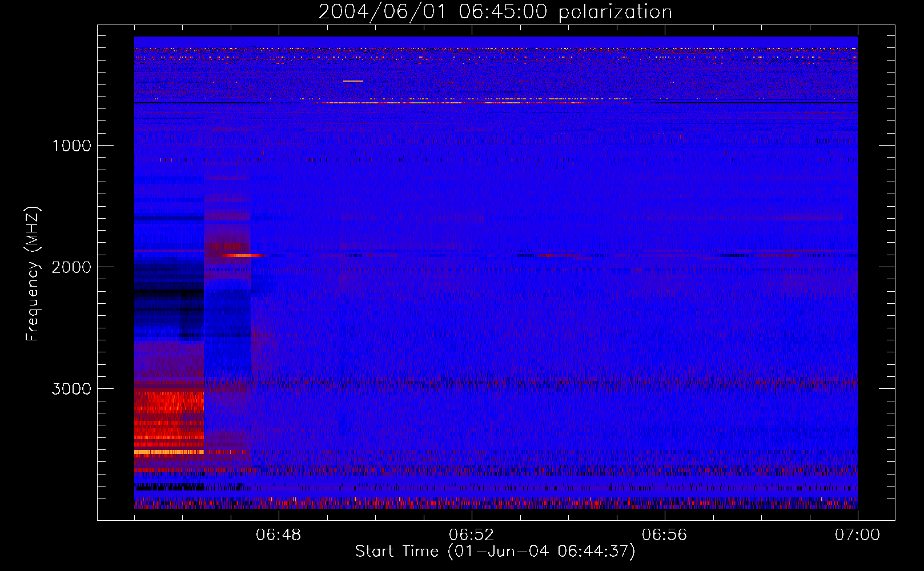Select the 3000 frequency axis label
The image size is (924, 571).
[x=71, y=389]
